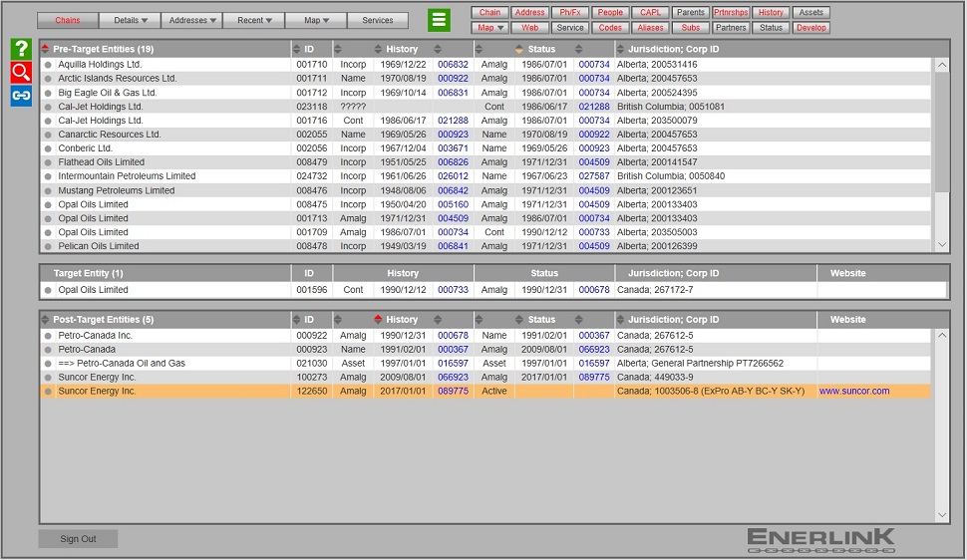The height and width of the screenshot is (560, 967).
Task: Open the Services menu button
Action: pos(378,20)
